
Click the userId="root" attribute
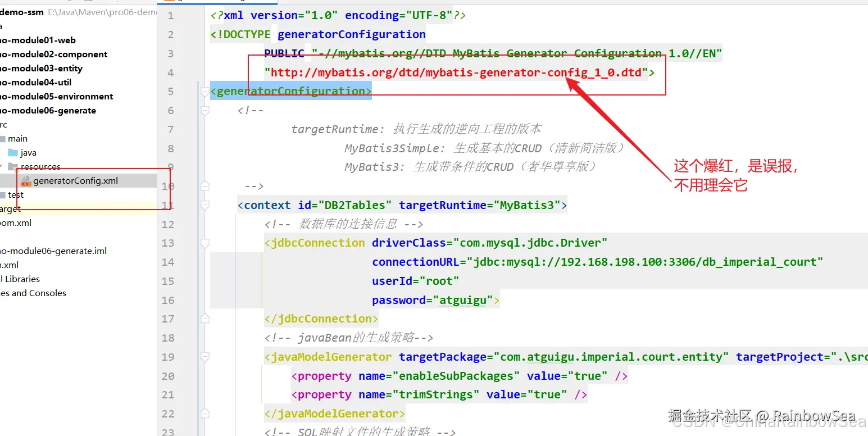pyautogui.click(x=416, y=281)
